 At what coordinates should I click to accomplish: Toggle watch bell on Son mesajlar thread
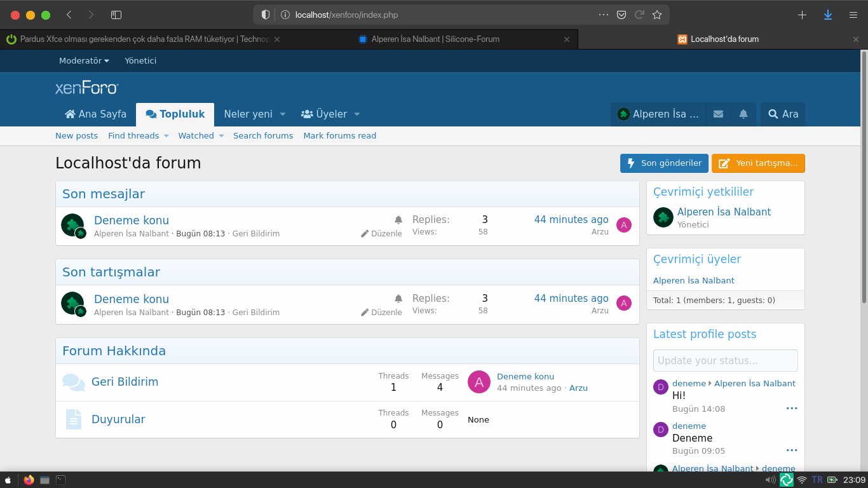[398, 220]
